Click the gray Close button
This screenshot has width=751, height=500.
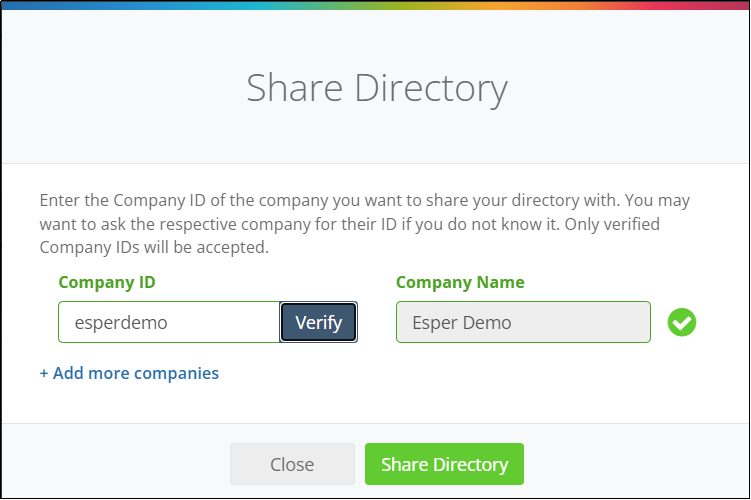point(292,464)
